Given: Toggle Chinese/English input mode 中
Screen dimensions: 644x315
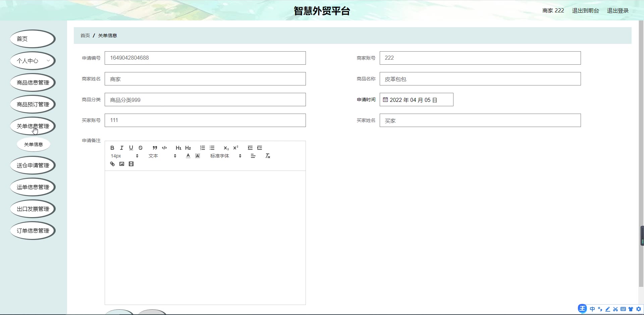Looking at the screenshot, I should click(592, 309).
